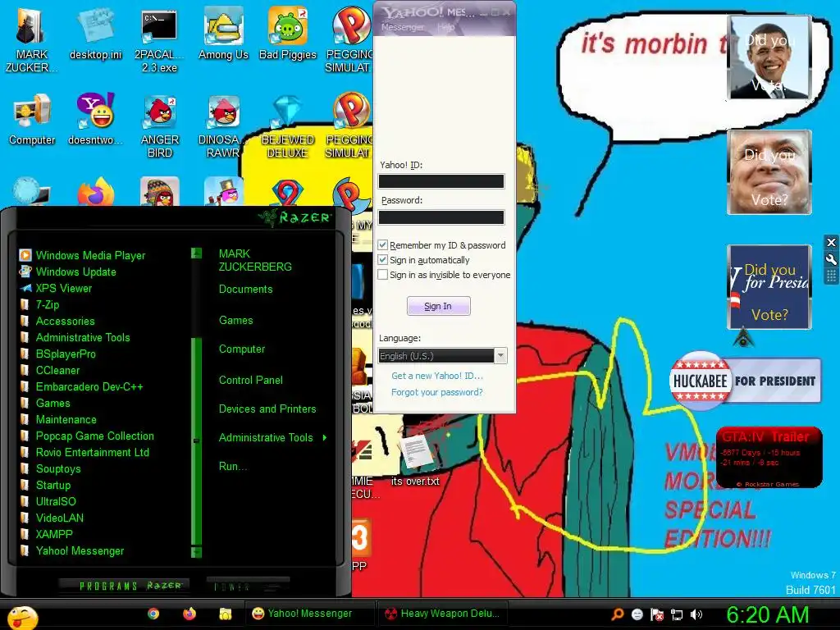Image resolution: width=840 pixels, height=630 pixels.
Task: Open Chrome from the taskbar
Action: pyautogui.click(x=153, y=614)
